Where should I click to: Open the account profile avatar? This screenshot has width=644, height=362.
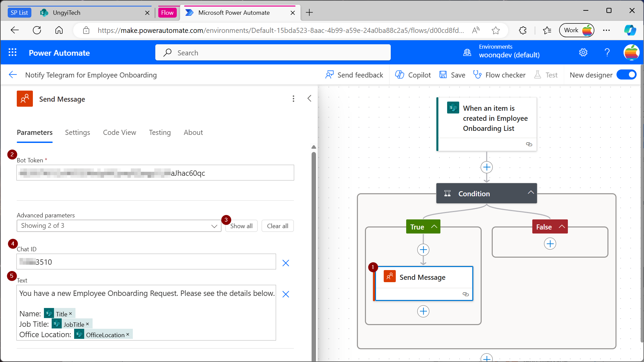pos(631,52)
